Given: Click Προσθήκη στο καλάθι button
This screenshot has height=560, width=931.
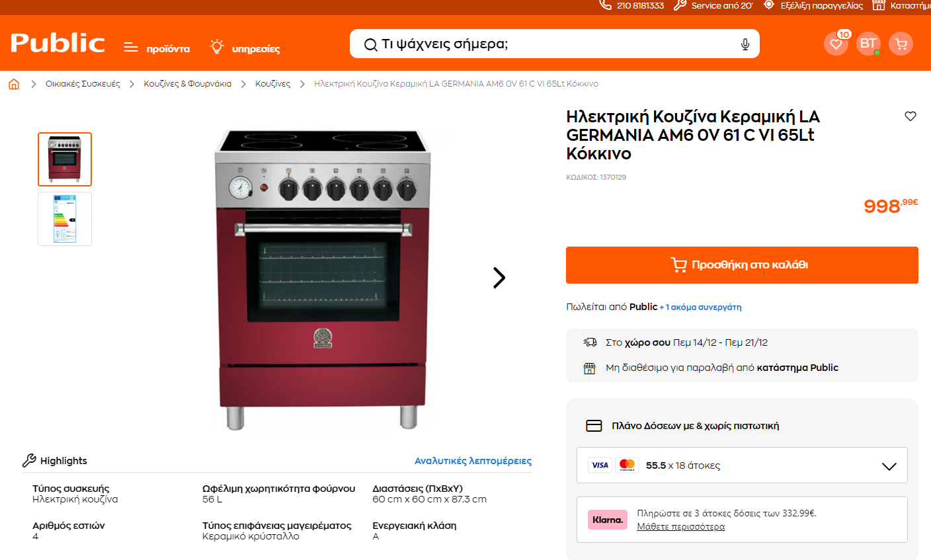Looking at the screenshot, I should pyautogui.click(x=742, y=265).
